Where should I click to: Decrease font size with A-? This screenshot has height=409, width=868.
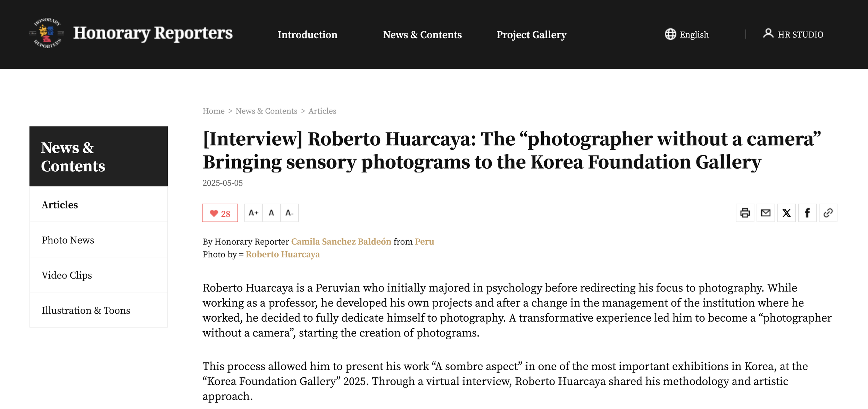point(290,213)
